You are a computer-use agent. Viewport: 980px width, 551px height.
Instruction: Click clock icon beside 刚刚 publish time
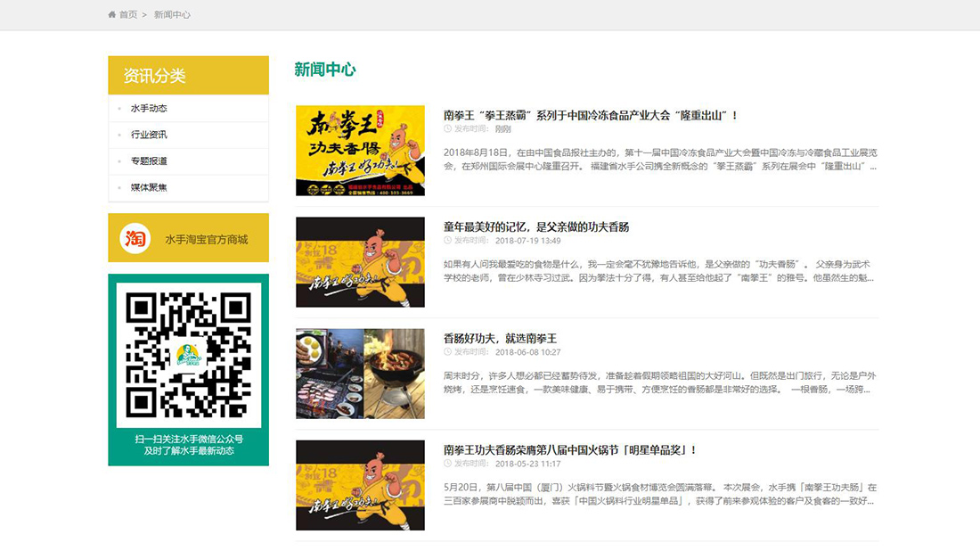click(447, 129)
